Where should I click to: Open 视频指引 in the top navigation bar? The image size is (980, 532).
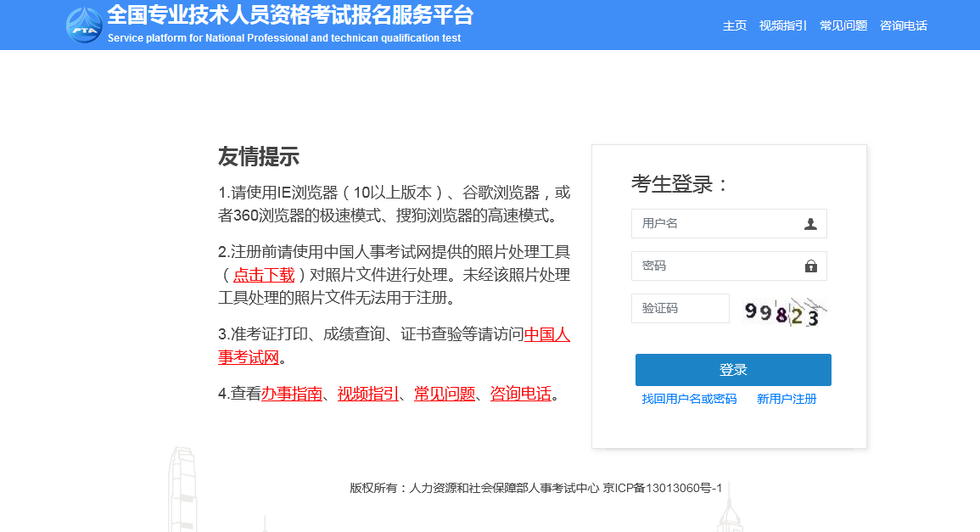click(x=782, y=25)
